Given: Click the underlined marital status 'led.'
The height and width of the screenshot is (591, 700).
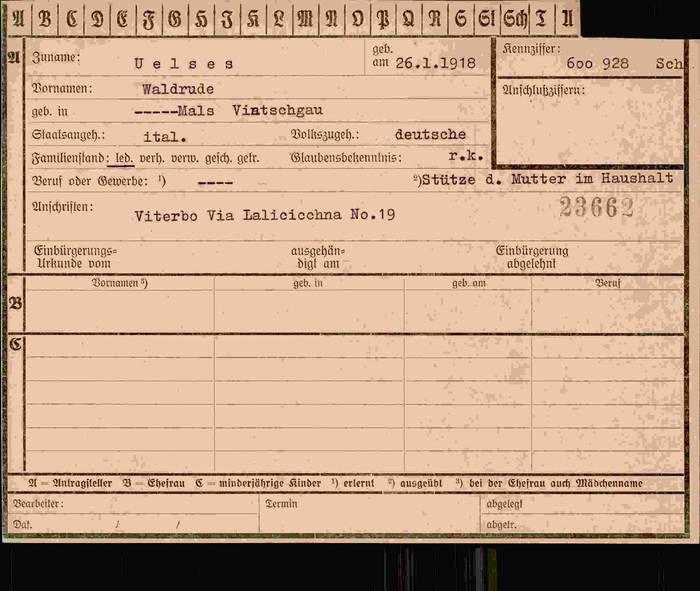Looking at the screenshot, I should [x=124, y=158].
